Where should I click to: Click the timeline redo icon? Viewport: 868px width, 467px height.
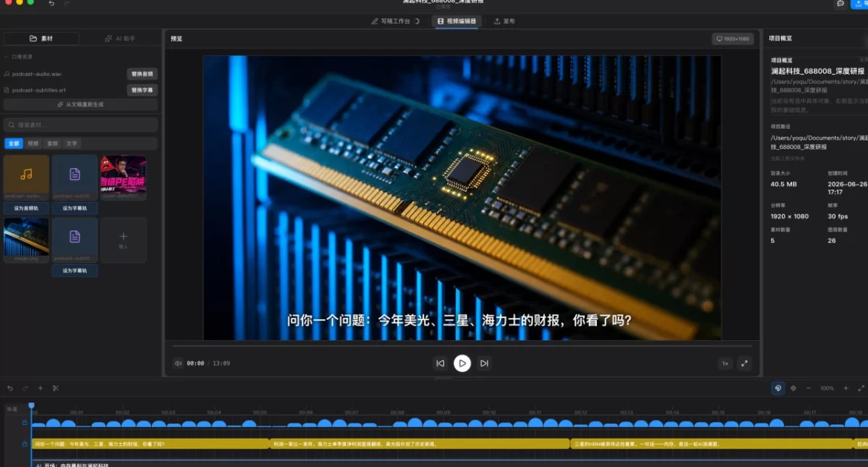25,388
